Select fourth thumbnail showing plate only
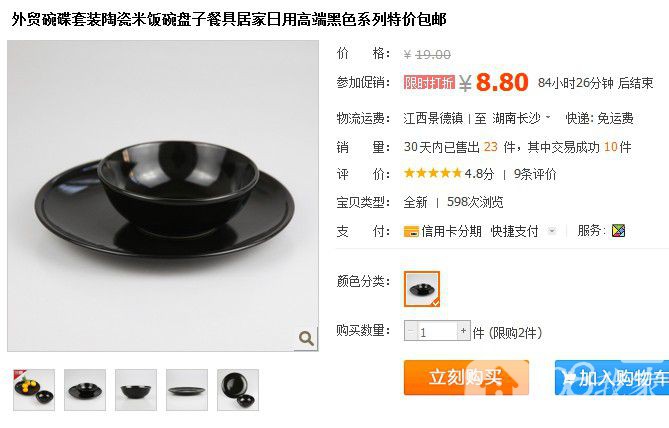This screenshot has width=669, height=428. click(x=187, y=390)
